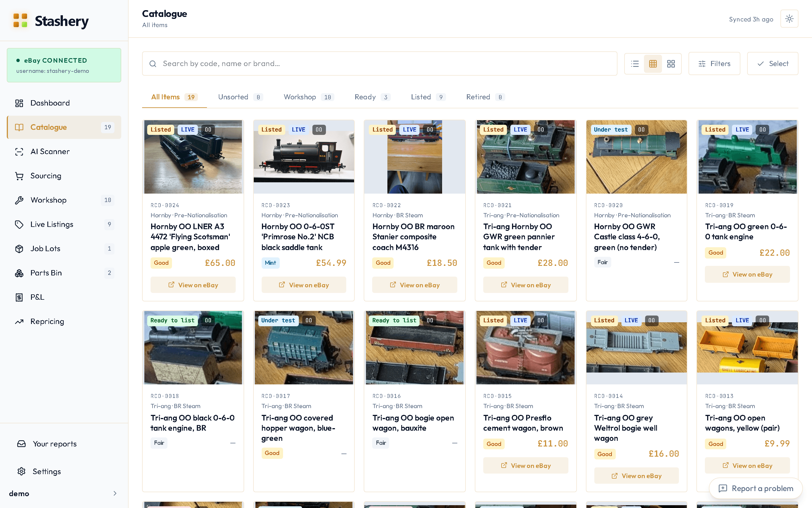Open Your reports inbox

(x=64, y=444)
